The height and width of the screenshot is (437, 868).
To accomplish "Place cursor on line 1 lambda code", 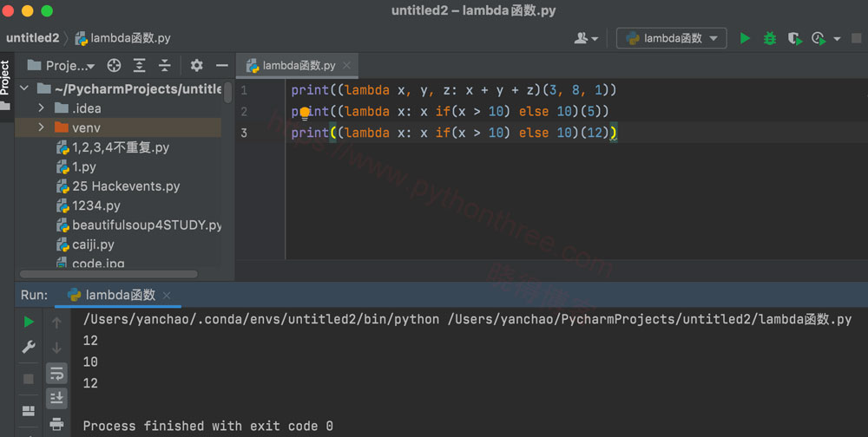I will pos(453,90).
